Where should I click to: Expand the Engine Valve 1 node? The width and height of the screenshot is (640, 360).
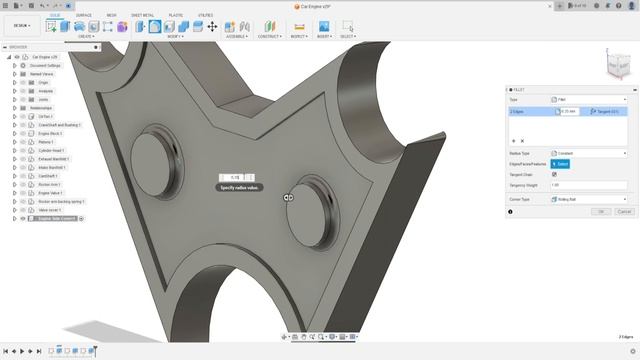click(15, 193)
